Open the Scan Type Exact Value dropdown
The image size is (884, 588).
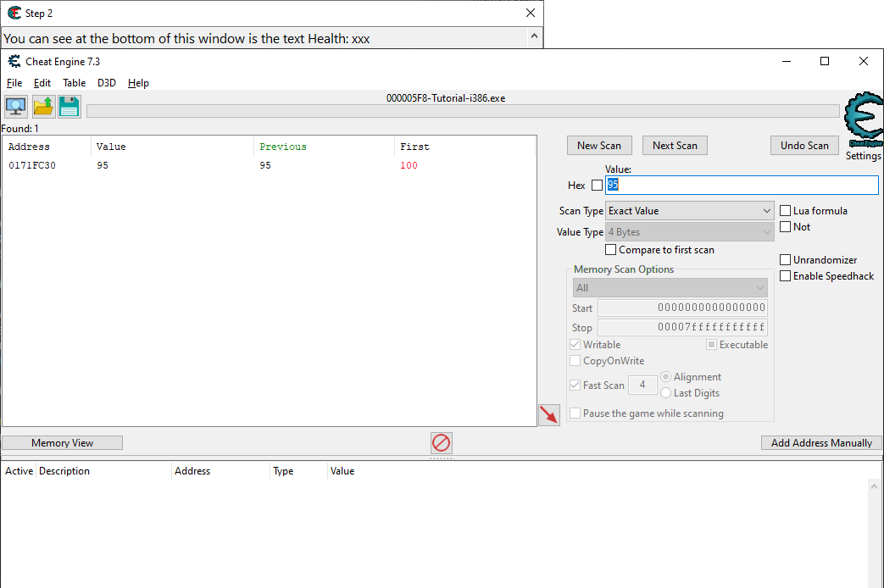coord(690,211)
